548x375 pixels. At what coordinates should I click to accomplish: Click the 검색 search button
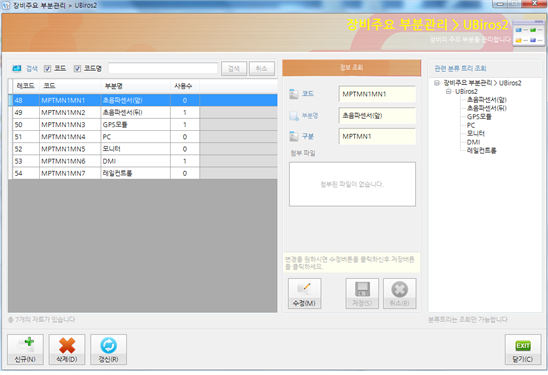coord(234,68)
